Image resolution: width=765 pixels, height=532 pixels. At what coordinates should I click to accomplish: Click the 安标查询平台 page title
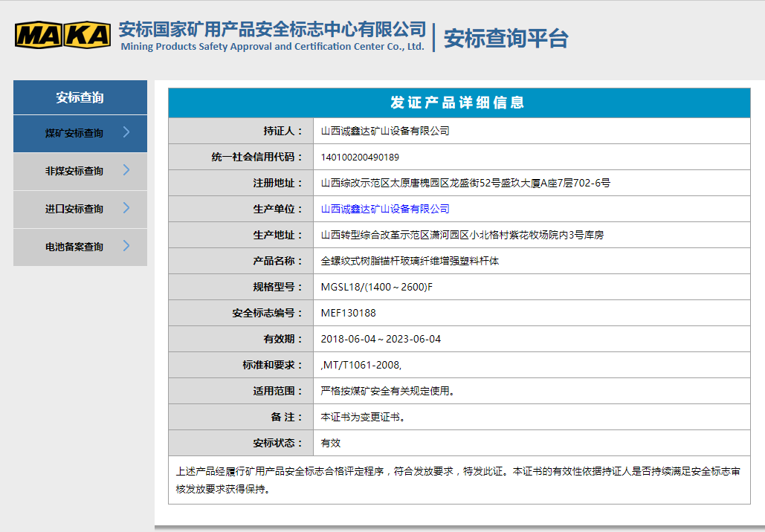tap(506, 38)
